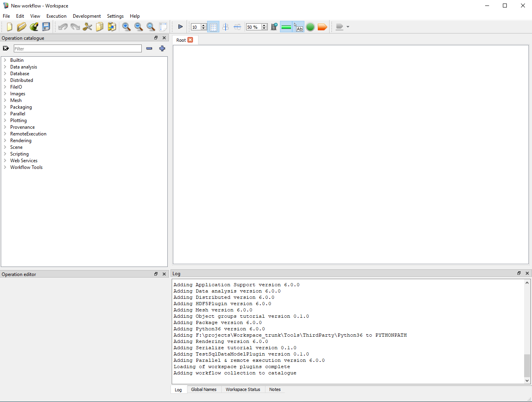
Task: Zoom out of the workflow canvas
Action: 139,27
